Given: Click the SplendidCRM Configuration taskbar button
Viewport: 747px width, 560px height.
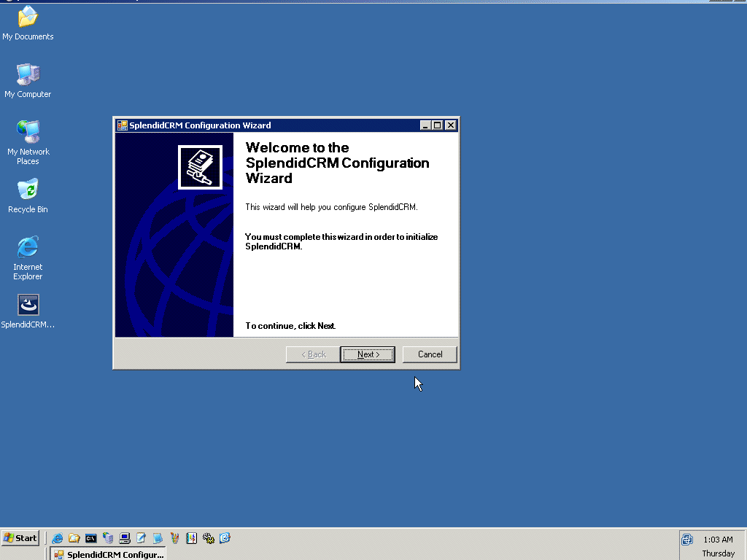Looking at the screenshot, I should click(109, 555).
